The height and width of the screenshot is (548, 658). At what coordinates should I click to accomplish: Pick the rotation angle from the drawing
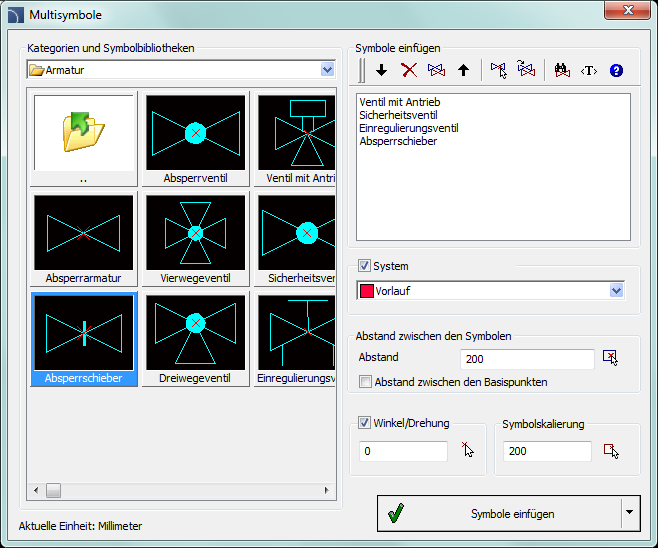(466, 450)
